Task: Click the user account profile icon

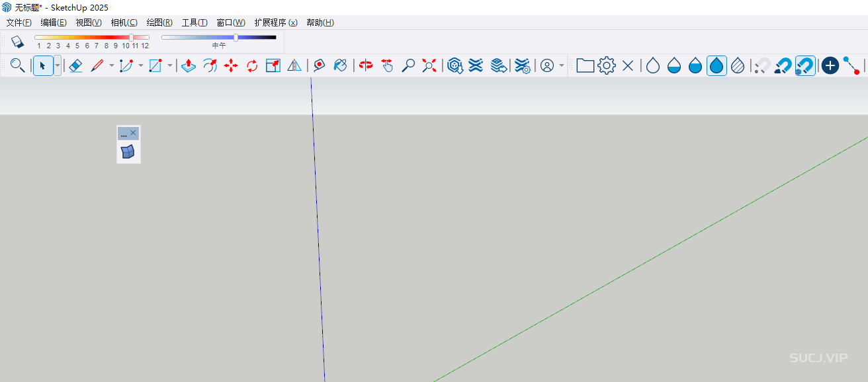Action: pos(547,65)
